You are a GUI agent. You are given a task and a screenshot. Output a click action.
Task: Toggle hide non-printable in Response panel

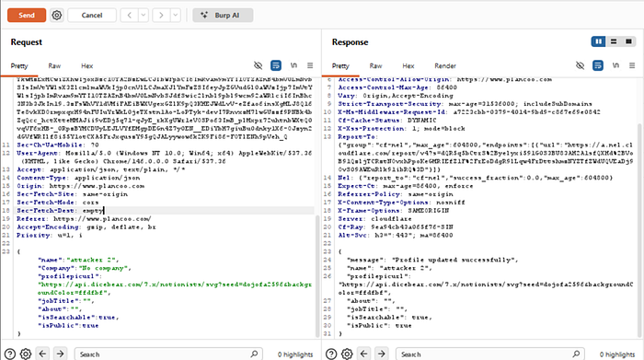click(580, 65)
